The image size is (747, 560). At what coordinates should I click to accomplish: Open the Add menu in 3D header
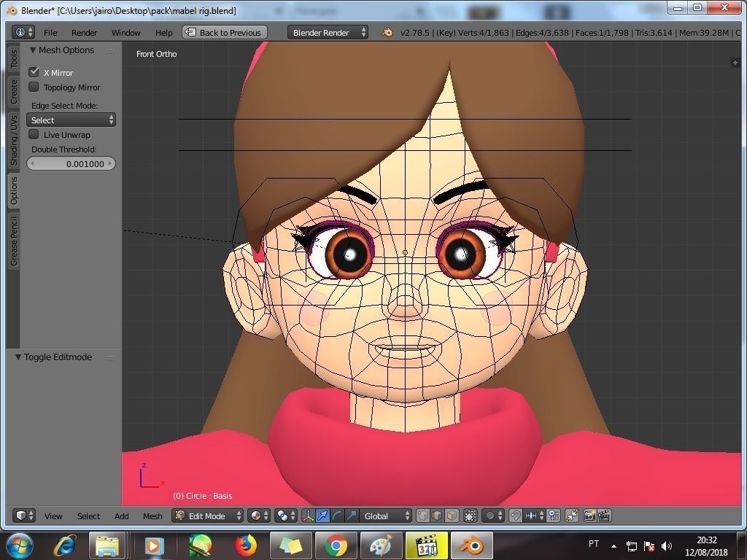122,516
